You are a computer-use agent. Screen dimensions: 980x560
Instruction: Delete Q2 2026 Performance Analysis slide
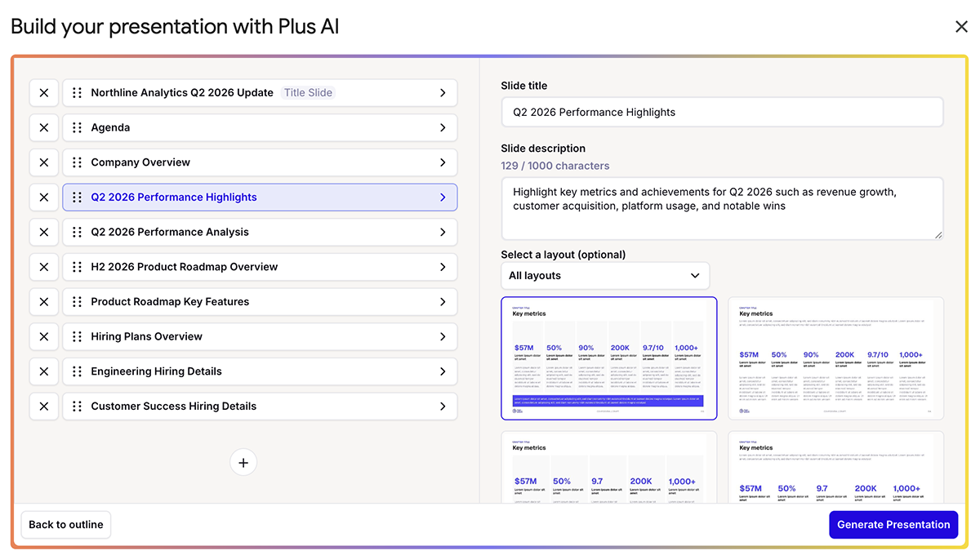click(44, 233)
